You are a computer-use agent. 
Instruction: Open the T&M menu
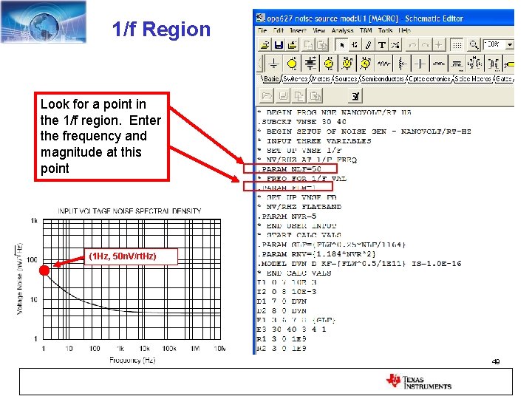366,30
